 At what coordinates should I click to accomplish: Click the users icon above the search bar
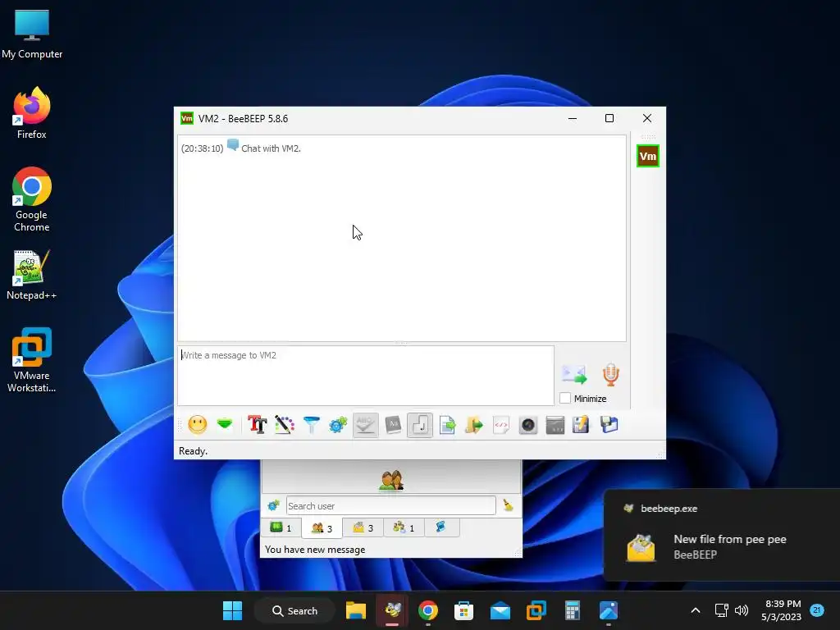391,480
